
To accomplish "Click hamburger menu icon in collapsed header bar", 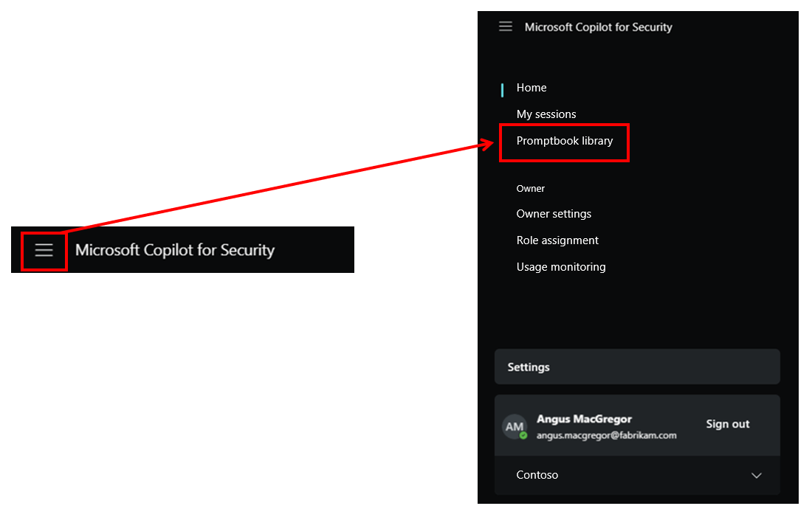I will pyautogui.click(x=44, y=250).
